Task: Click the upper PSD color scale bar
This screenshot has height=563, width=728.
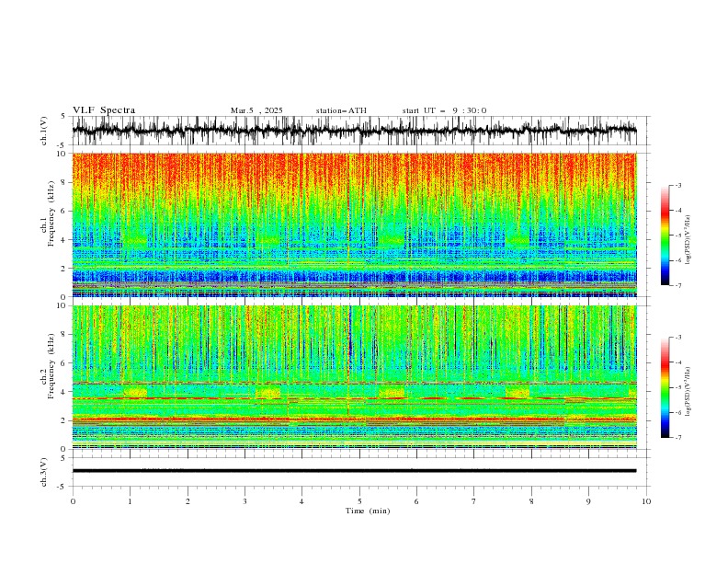Action: coord(665,235)
